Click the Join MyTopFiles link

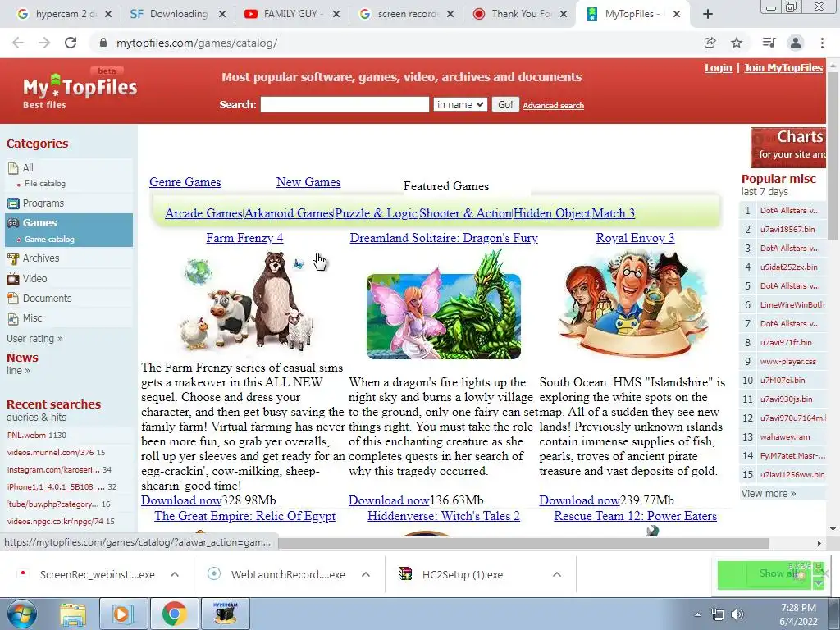coord(783,67)
